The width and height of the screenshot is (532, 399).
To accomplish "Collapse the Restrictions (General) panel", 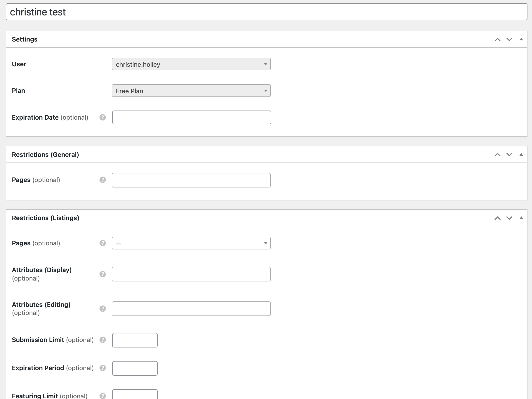I will pyautogui.click(x=521, y=155).
